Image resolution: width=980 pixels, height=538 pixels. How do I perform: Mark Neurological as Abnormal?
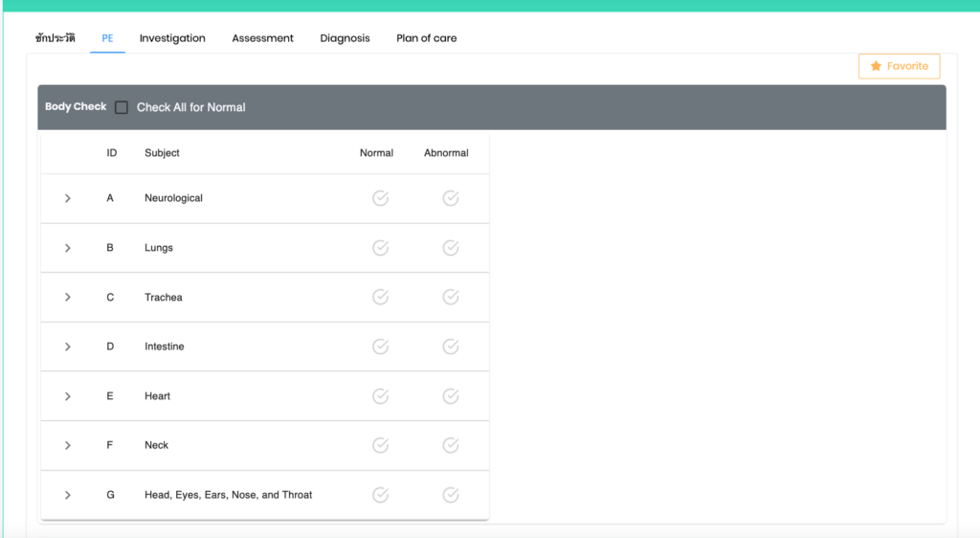(451, 198)
